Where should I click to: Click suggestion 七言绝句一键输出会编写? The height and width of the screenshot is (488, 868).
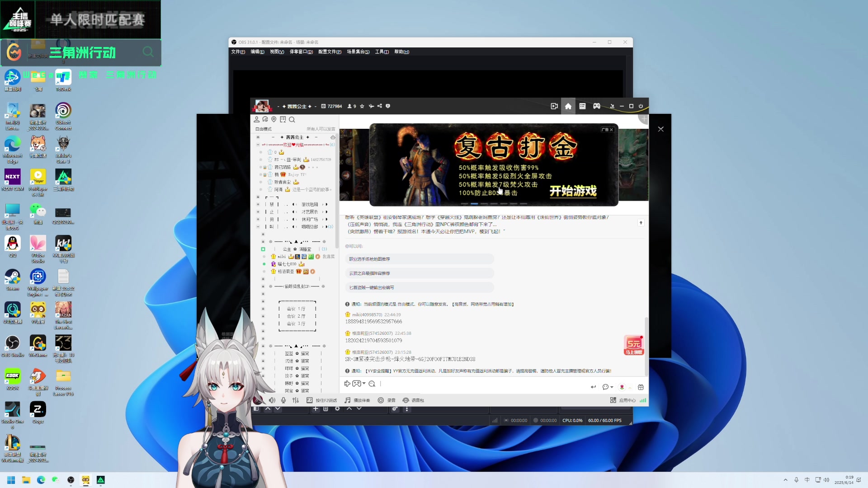[x=420, y=287]
